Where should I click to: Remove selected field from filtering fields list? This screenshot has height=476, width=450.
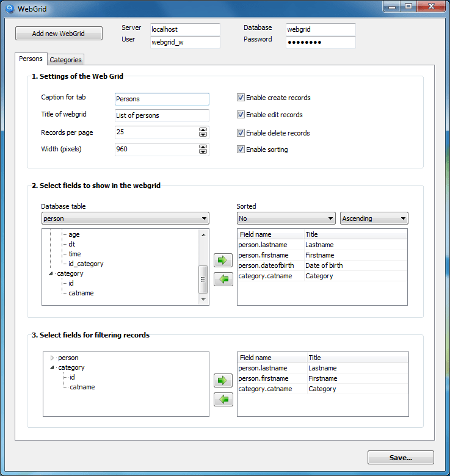pos(223,399)
